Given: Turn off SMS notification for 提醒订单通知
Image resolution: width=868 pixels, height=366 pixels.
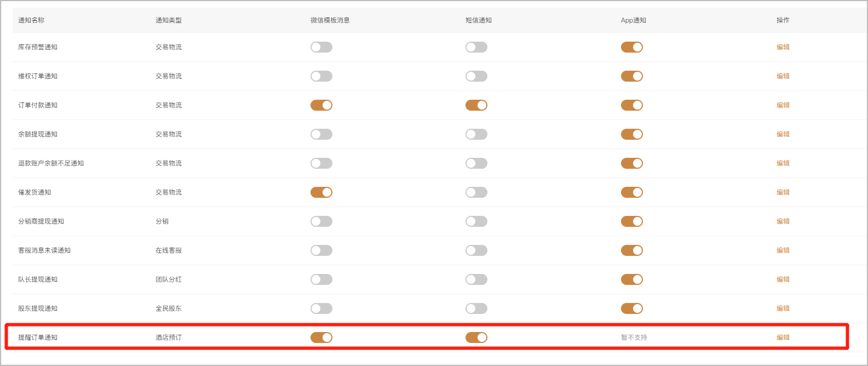Looking at the screenshot, I should coord(476,338).
